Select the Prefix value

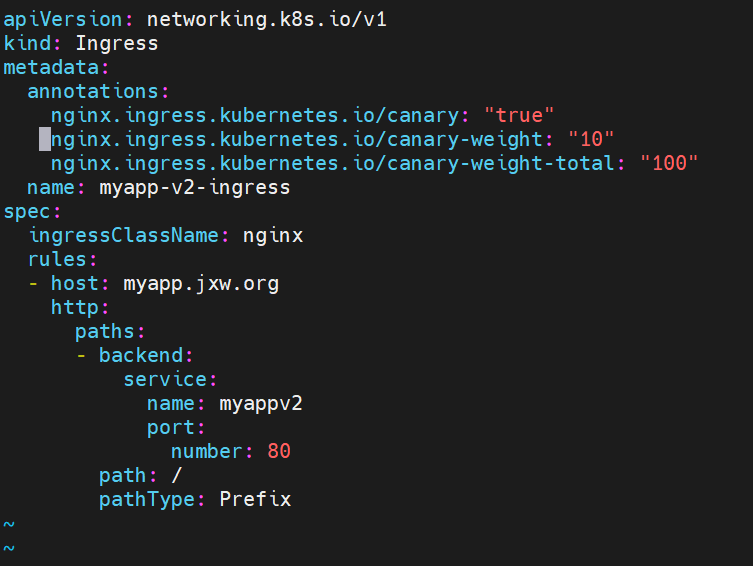pos(255,500)
